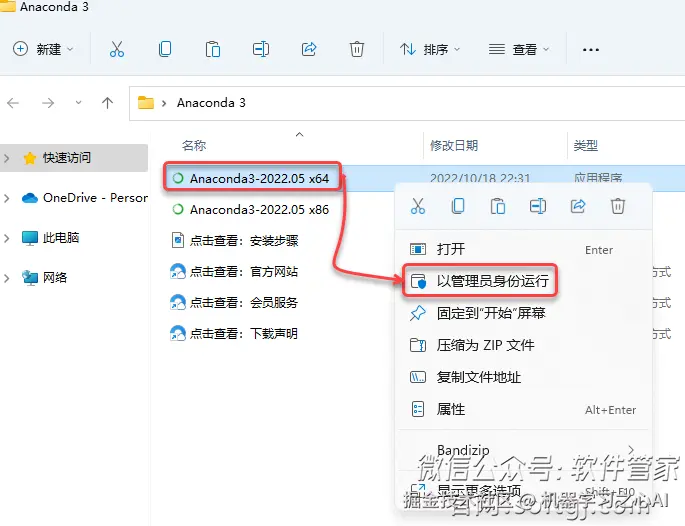Click the 会员服务 shortcut icon
685x526 pixels.
tap(178, 302)
